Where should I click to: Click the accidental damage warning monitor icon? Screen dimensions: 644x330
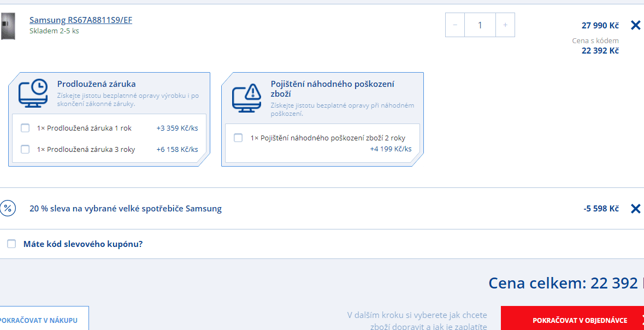click(246, 98)
